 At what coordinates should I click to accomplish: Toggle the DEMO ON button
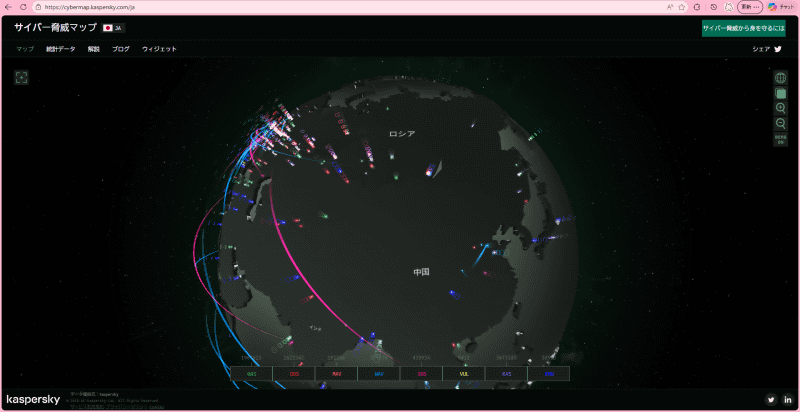click(x=780, y=140)
